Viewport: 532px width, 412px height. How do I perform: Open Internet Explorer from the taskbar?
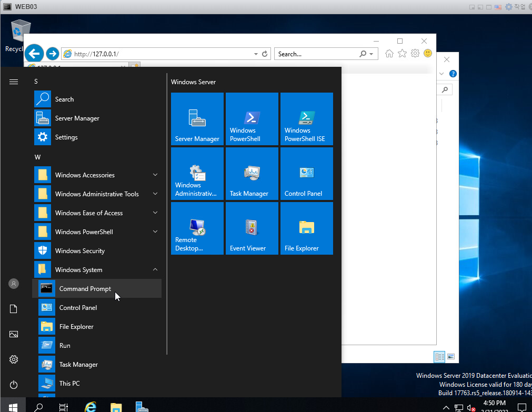pos(91,407)
